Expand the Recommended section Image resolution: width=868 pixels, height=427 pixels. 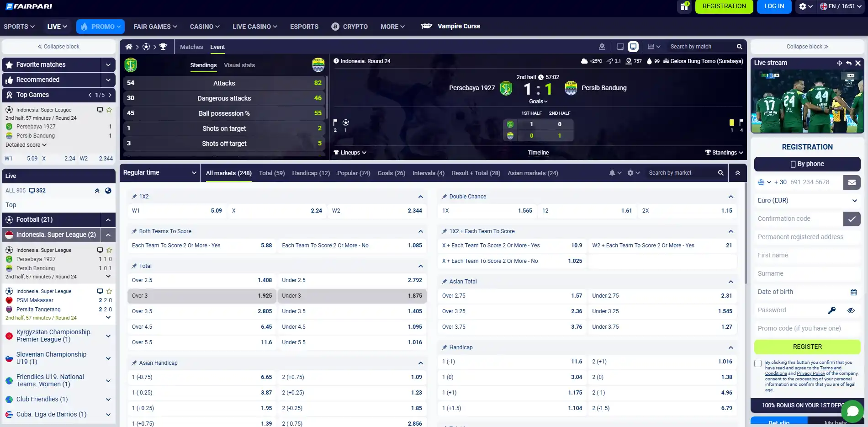tap(108, 80)
